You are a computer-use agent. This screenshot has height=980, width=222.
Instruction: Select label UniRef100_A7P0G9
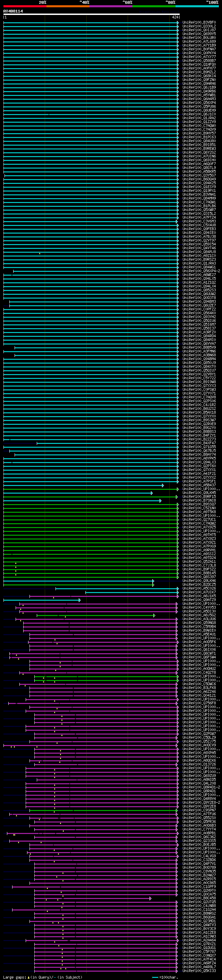[199, 546]
